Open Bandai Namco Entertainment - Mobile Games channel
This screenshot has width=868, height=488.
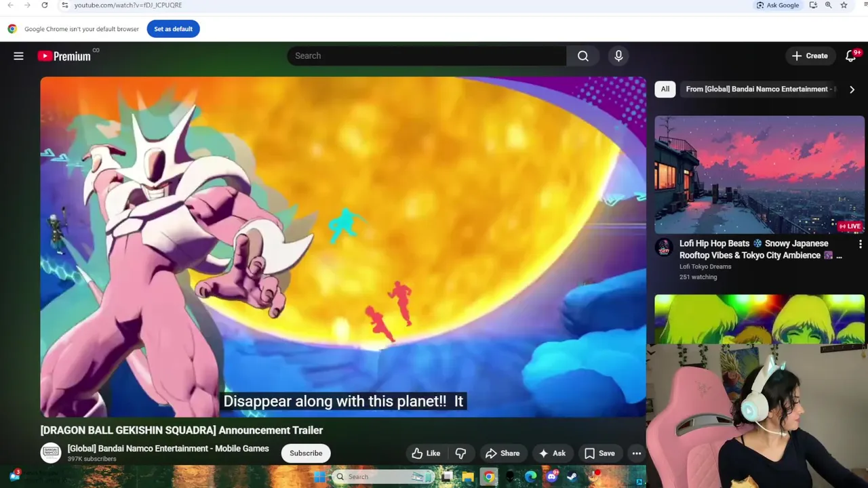[168, 449]
